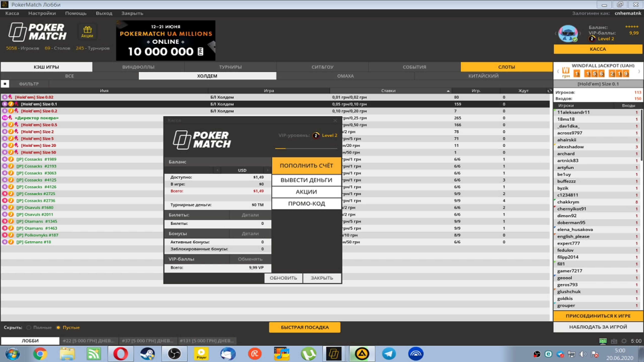Open Opera browser in taskbar

(x=120, y=354)
